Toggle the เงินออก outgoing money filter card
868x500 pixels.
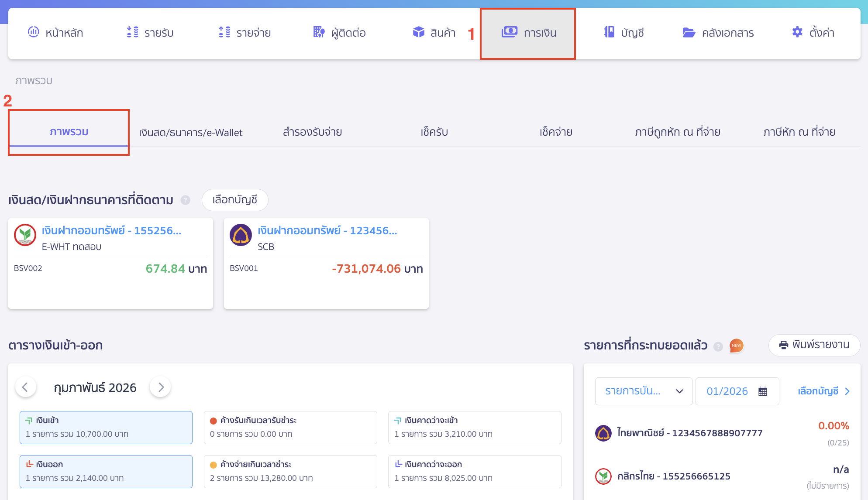(x=106, y=471)
